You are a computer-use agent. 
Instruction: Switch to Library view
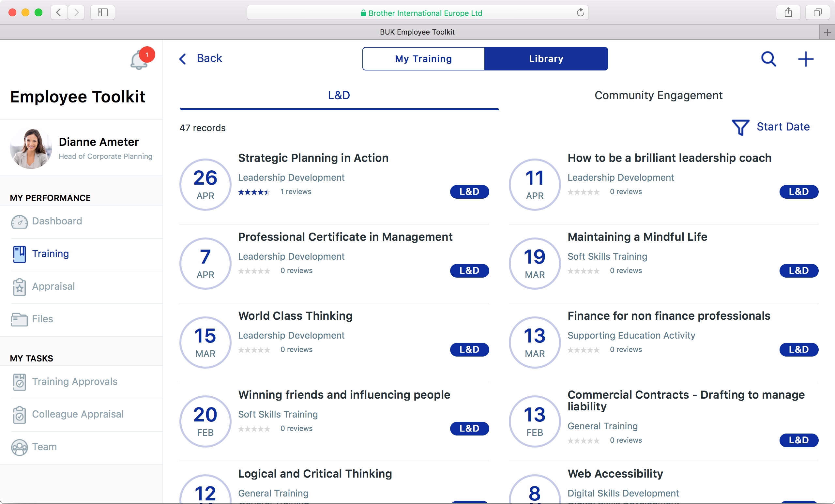546,59
